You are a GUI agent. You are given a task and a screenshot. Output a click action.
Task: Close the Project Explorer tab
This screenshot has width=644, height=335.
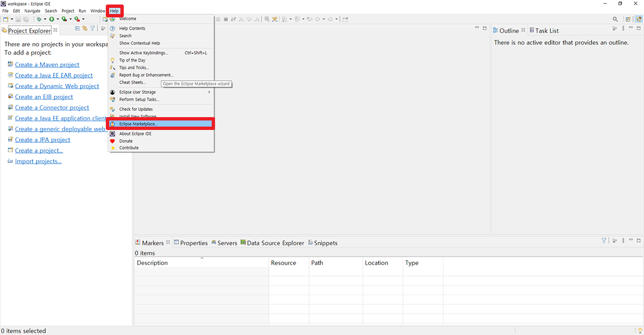pos(55,30)
